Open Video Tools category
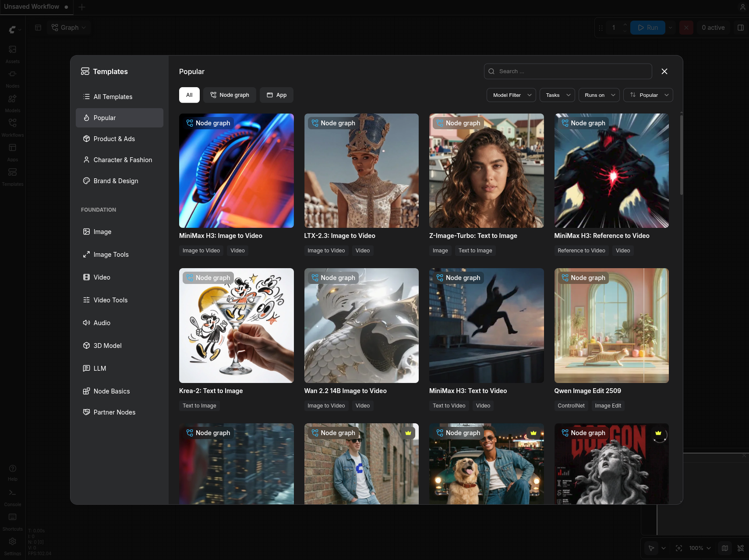Image resolution: width=749 pixels, height=560 pixels. [x=120, y=300]
